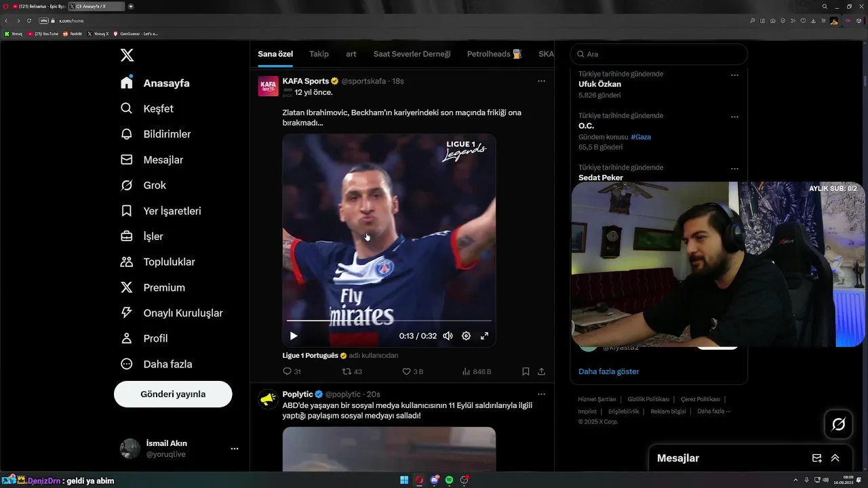Open Ufuk Özkan trending topic
The height and width of the screenshot is (488, 868).
(x=599, y=84)
